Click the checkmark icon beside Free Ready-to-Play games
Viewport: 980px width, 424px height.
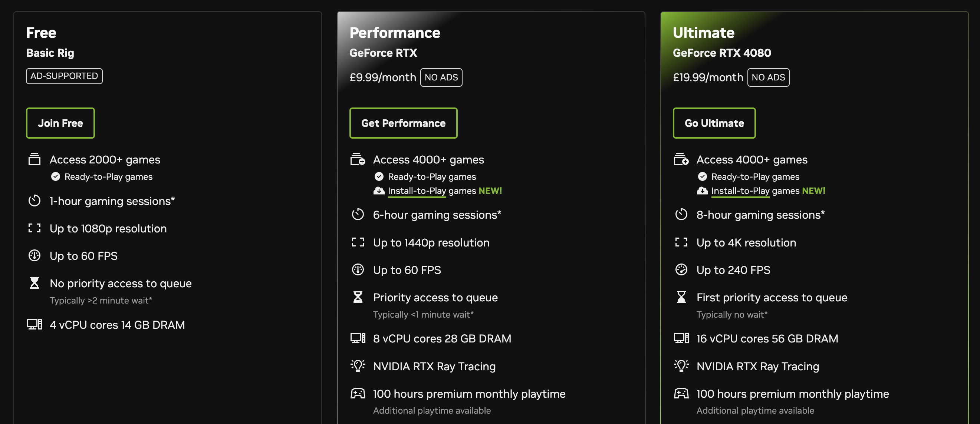click(x=56, y=176)
